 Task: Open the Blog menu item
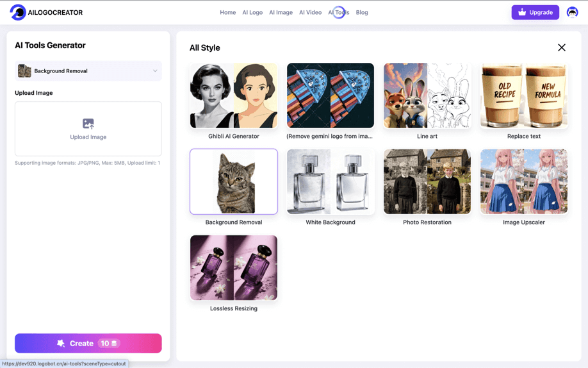362,12
